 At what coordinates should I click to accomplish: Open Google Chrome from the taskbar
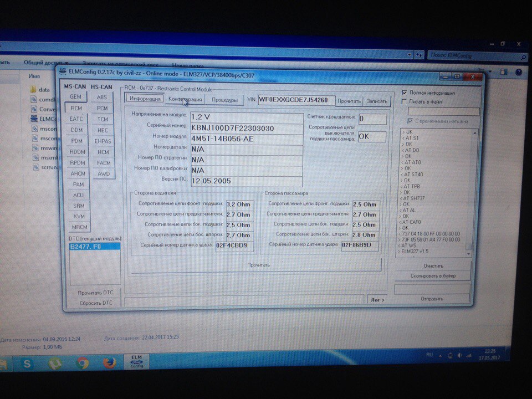pyautogui.click(x=82, y=363)
